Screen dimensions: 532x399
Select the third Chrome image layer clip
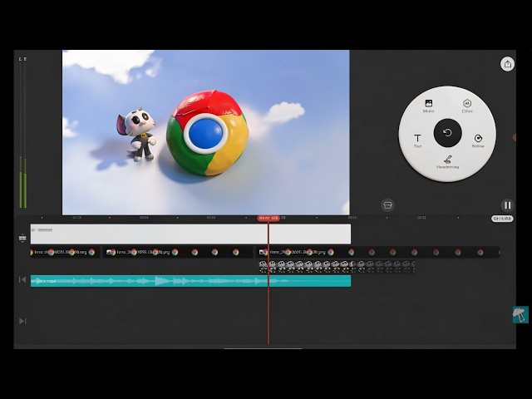[377, 252]
